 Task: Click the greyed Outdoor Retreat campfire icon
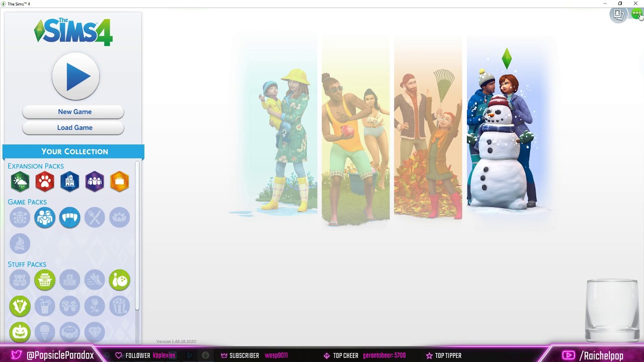tap(20, 244)
